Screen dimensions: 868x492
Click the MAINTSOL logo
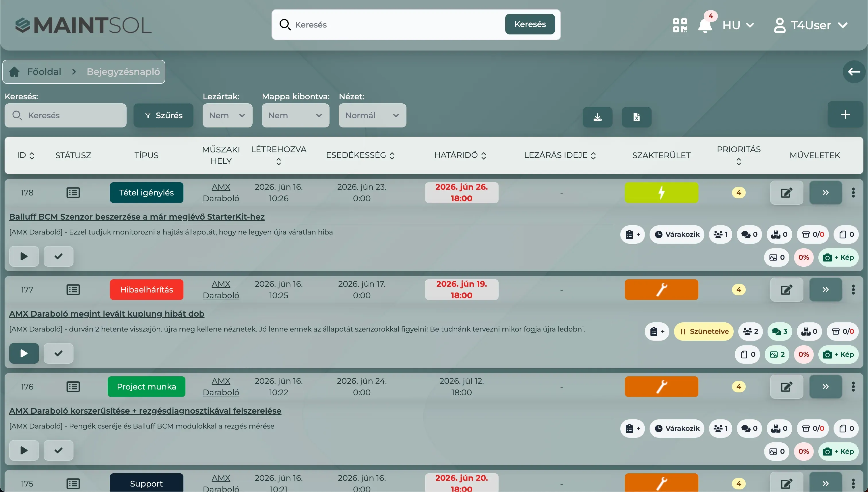point(84,26)
